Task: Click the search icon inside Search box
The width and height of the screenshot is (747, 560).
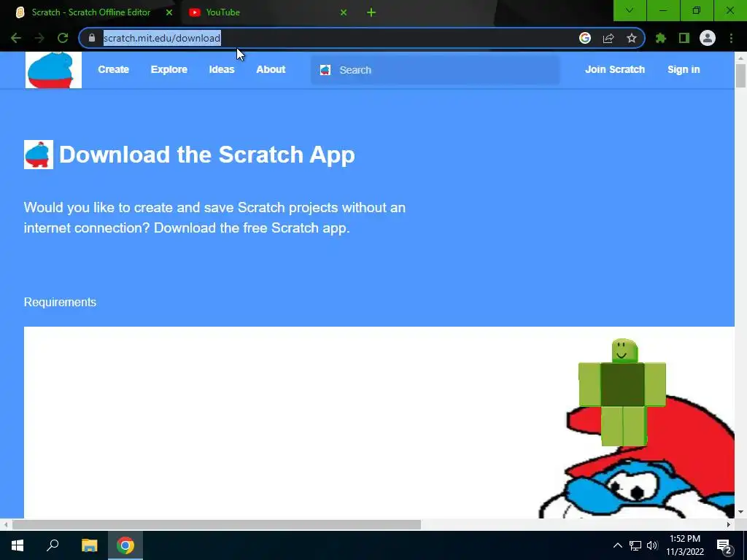Action: [325, 70]
